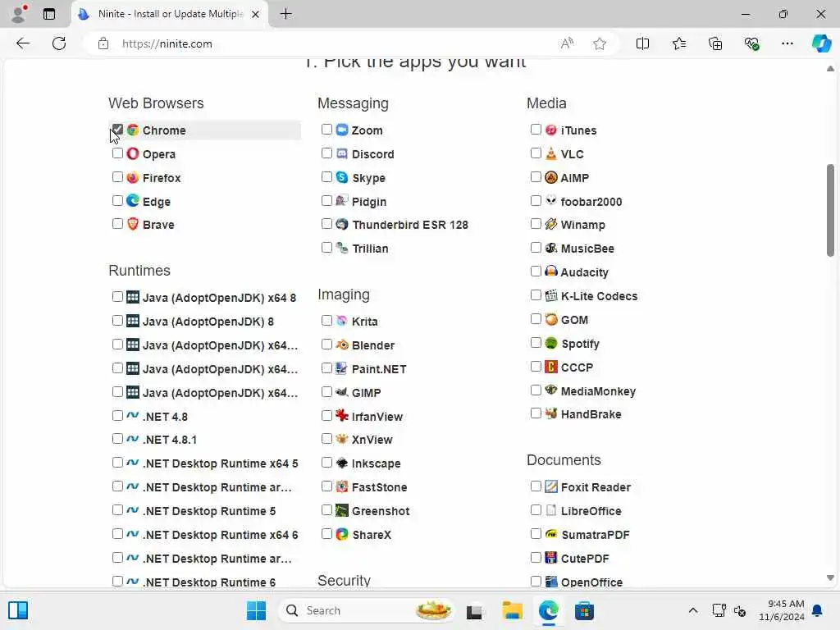Click the Audacity headphones icon
This screenshot has height=630, width=840.
coord(550,272)
